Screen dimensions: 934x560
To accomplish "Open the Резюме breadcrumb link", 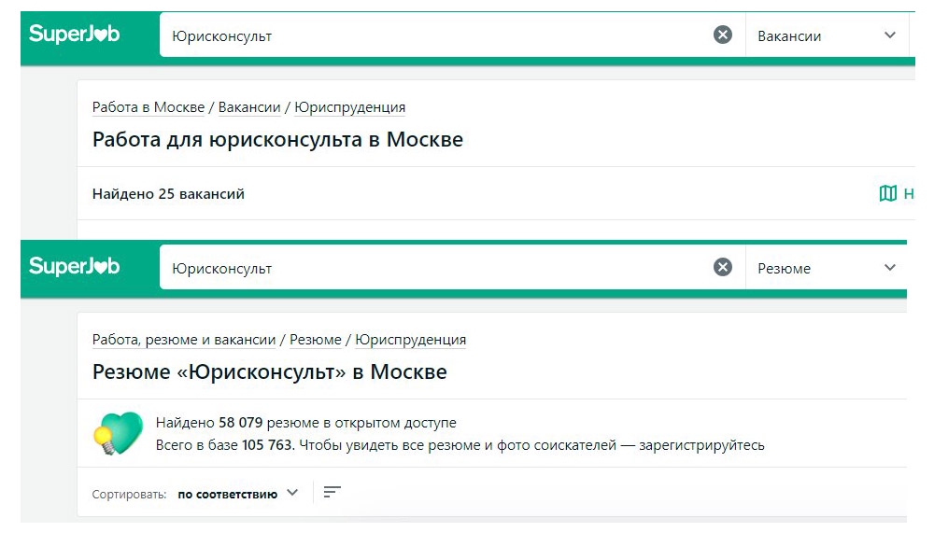I will pos(316,340).
